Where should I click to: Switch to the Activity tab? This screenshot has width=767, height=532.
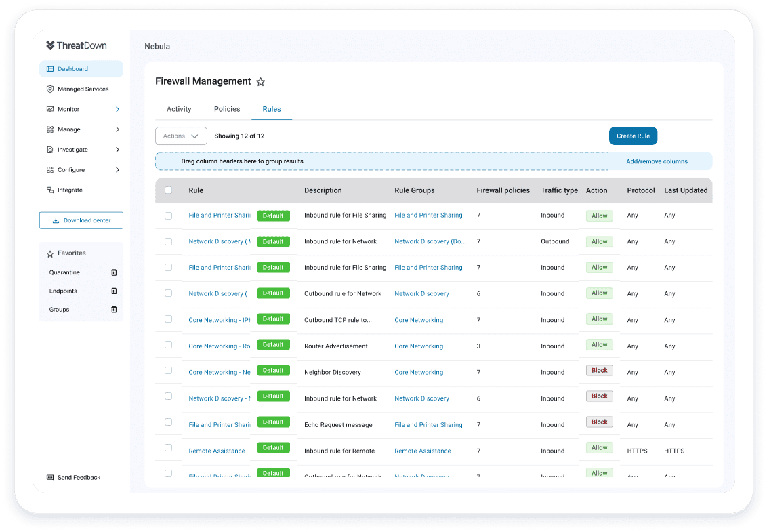(179, 109)
